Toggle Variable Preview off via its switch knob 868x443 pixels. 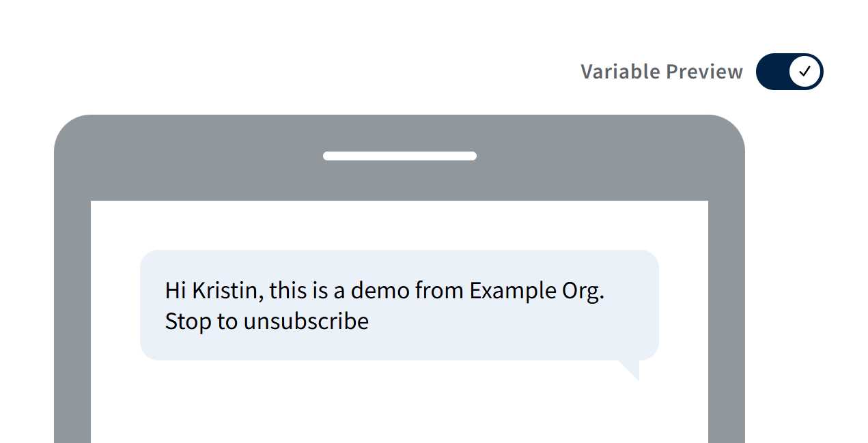pos(803,71)
